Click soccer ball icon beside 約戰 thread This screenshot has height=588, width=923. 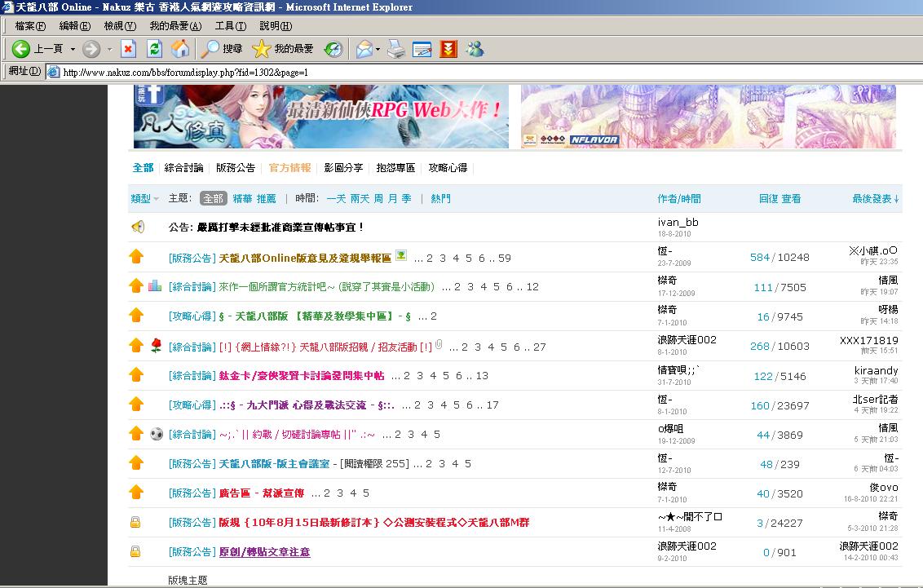[156, 435]
